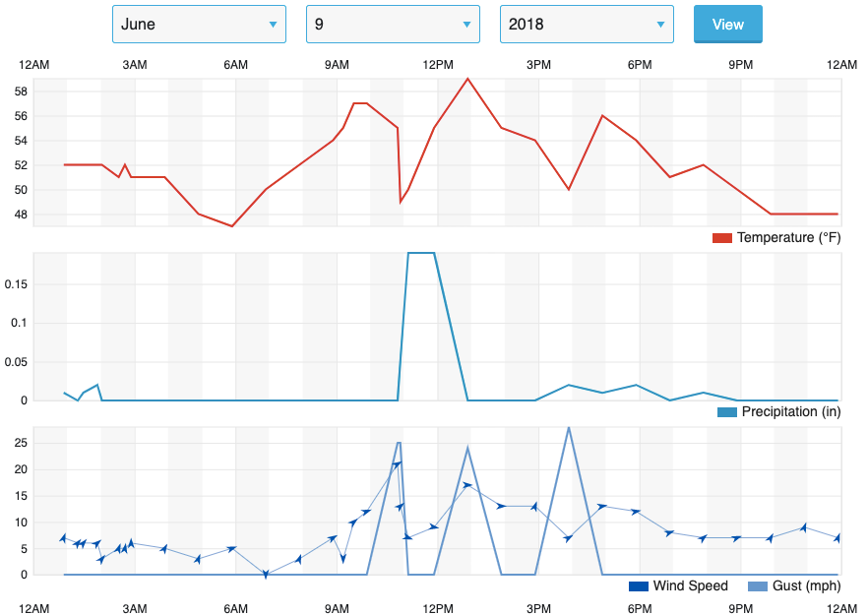
Task: Open the 2018 year dropdown
Action: click(x=587, y=25)
